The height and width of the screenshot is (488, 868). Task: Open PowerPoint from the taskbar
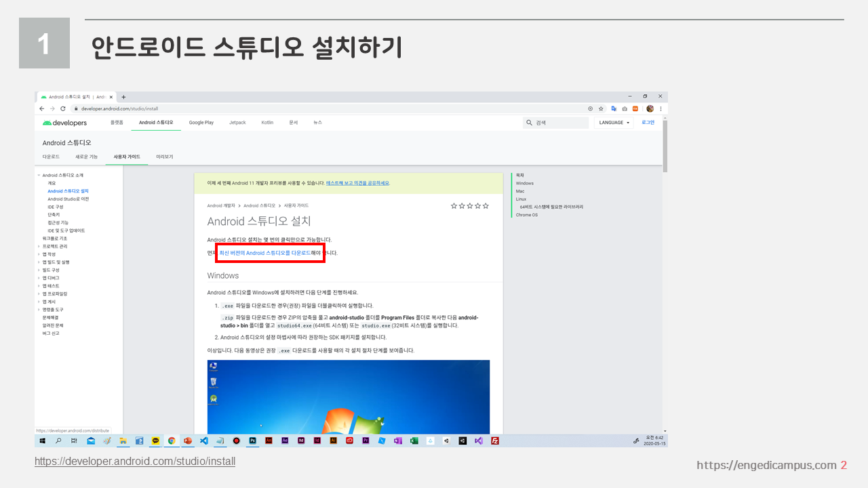188,441
